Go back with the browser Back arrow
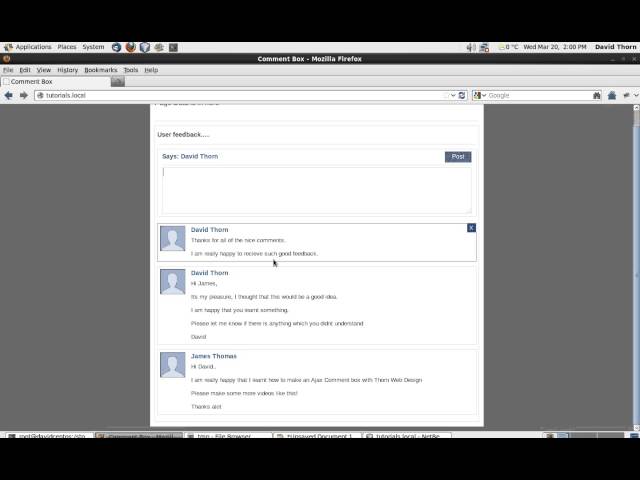Screen dimensions: 640x480 9,95
